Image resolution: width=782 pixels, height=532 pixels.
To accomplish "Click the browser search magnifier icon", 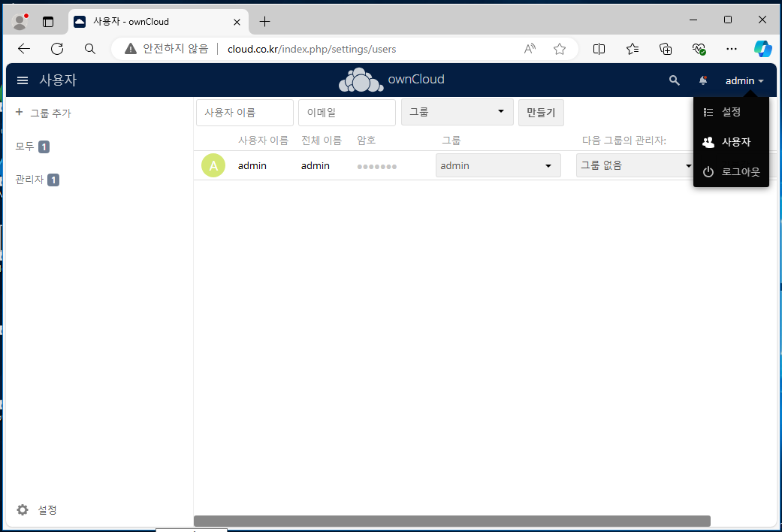I will pyautogui.click(x=90, y=48).
